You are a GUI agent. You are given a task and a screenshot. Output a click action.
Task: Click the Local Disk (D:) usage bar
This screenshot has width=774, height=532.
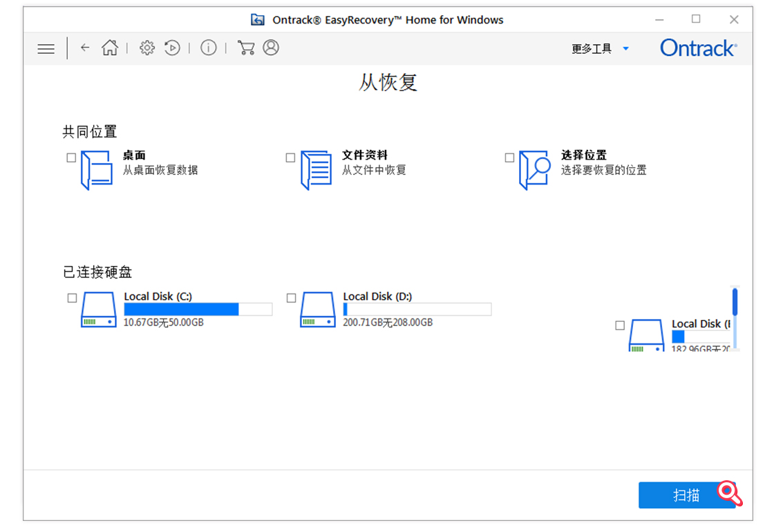[x=417, y=310]
